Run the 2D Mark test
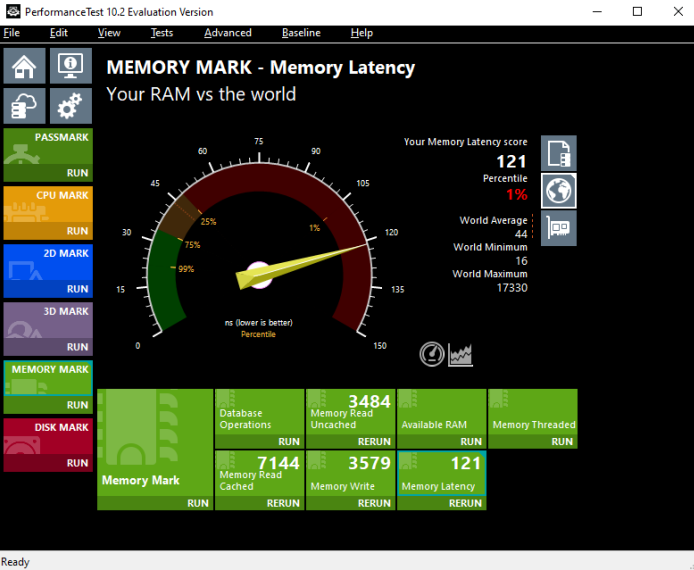The width and height of the screenshot is (694, 570). (x=48, y=289)
